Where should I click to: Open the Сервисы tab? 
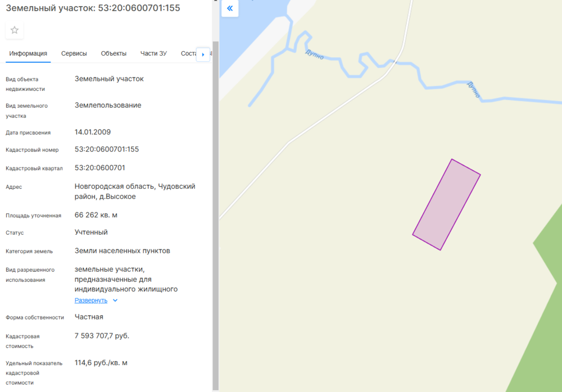pos(74,54)
